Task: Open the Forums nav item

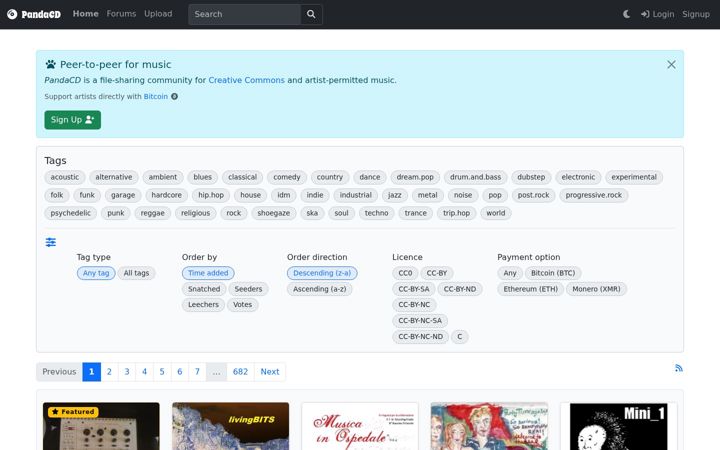Action: [x=121, y=14]
